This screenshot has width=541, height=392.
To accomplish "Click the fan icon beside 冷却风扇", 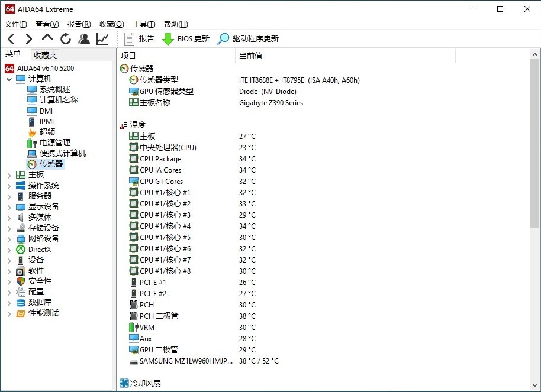I will pyautogui.click(x=124, y=383).
